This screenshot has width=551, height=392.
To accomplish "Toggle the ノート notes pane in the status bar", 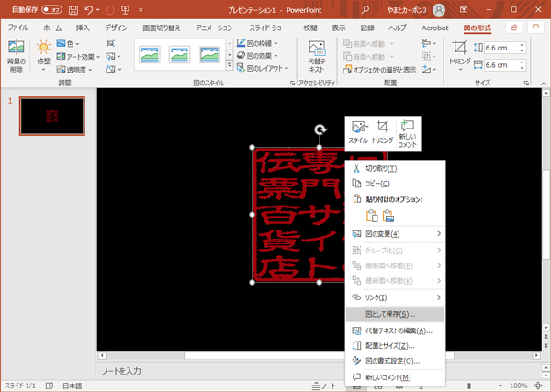I will [x=321, y=386].
